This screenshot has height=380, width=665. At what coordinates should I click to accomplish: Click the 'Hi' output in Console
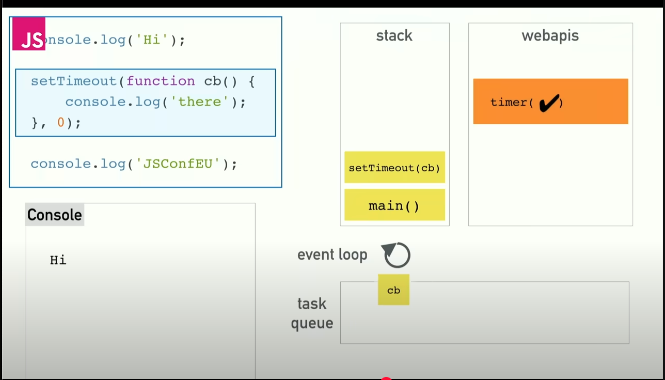[x=58, y=260]
